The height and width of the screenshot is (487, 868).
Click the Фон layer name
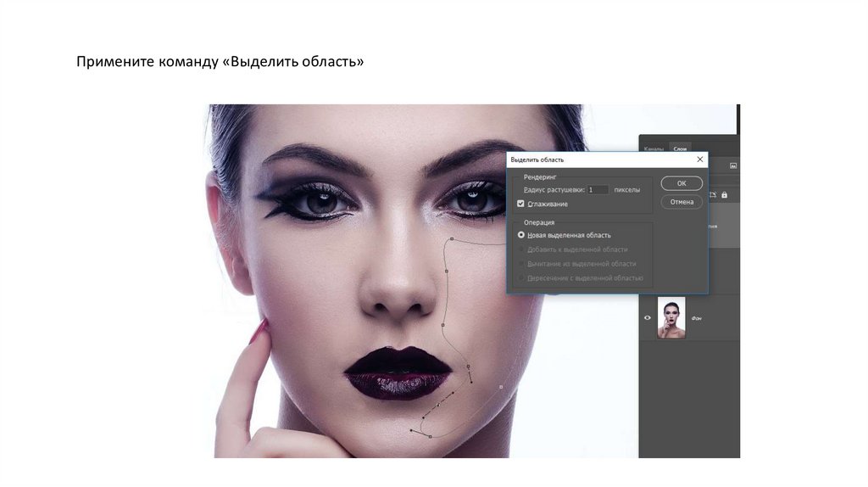pos(697,318)
